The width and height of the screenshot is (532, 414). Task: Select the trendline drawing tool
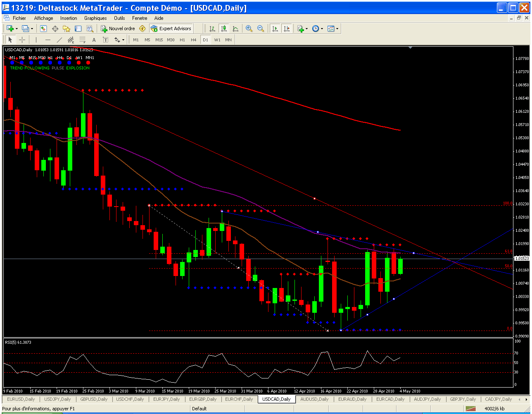coord(59,40)
